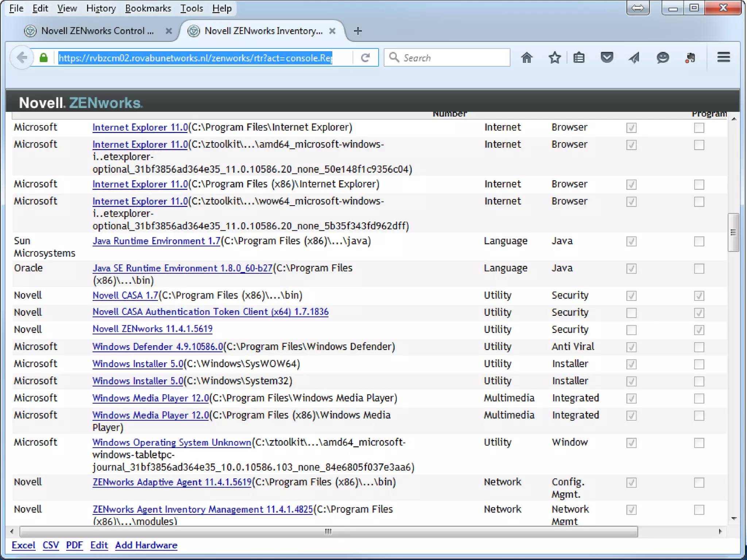Click the vertical scrollbar thumb
747x560 pixels.
coord(733,233)
